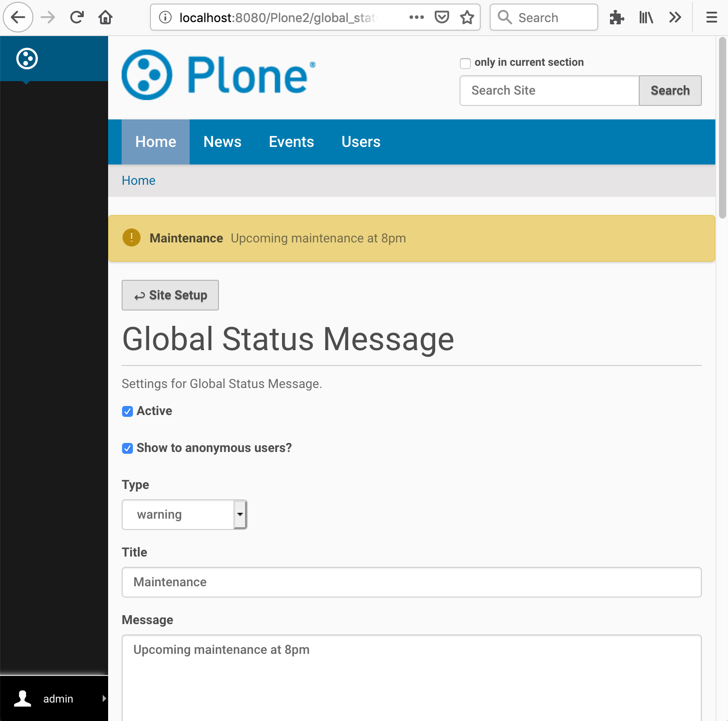Image resolution: width=728 pixels, height=721 pixels.
Task: Open the browser hamburger menu
Action: [711, 17]
